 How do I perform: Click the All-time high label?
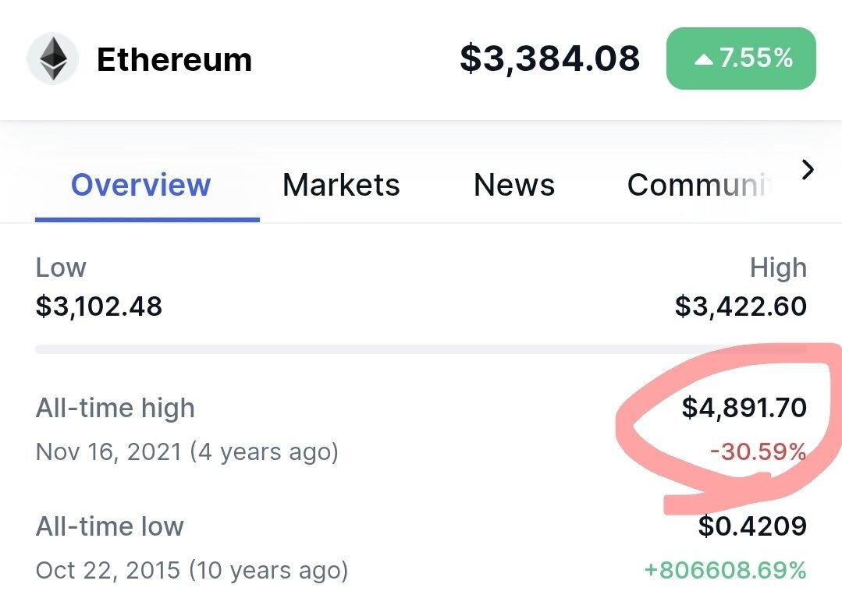pos(115,408)
